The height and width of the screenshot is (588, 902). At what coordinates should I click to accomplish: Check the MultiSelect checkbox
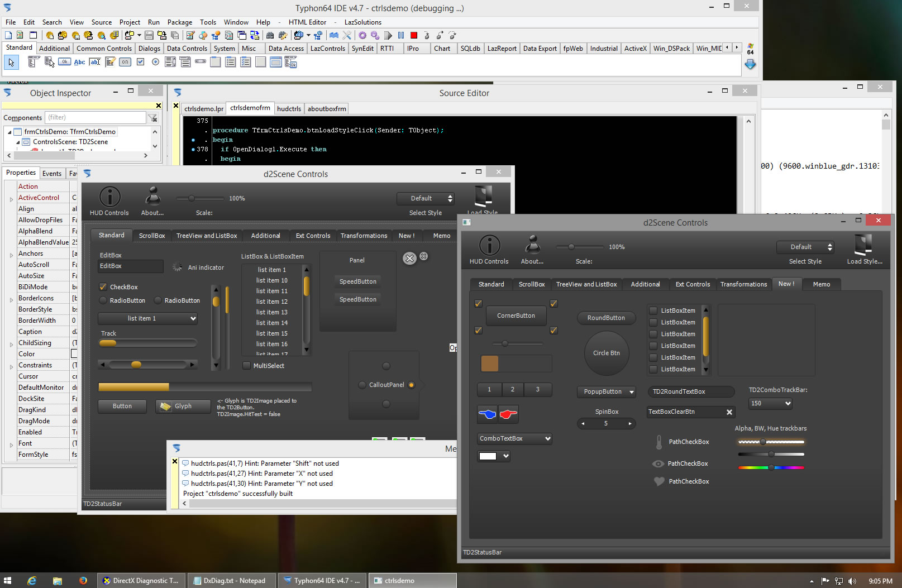(247, 366)
